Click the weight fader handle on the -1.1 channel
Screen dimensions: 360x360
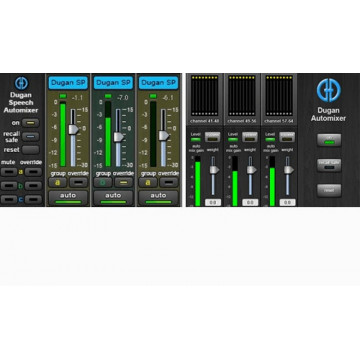pos(73,129)
